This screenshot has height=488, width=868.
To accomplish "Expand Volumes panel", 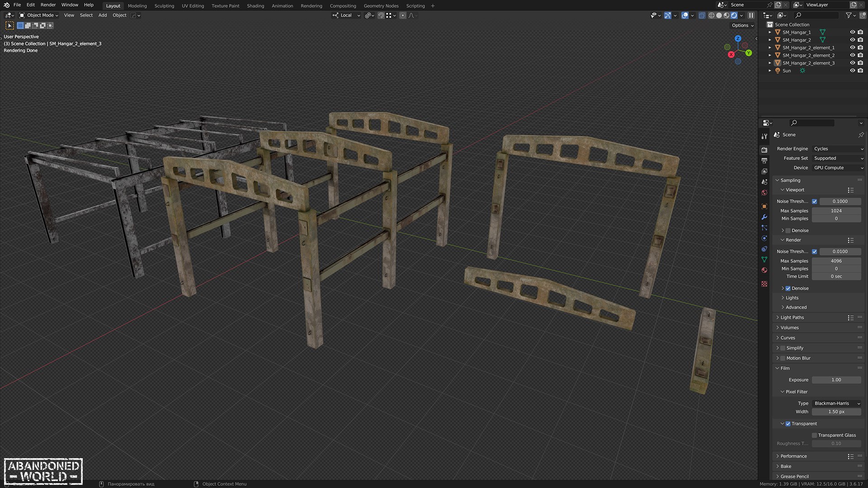I will tap(789, 328).
